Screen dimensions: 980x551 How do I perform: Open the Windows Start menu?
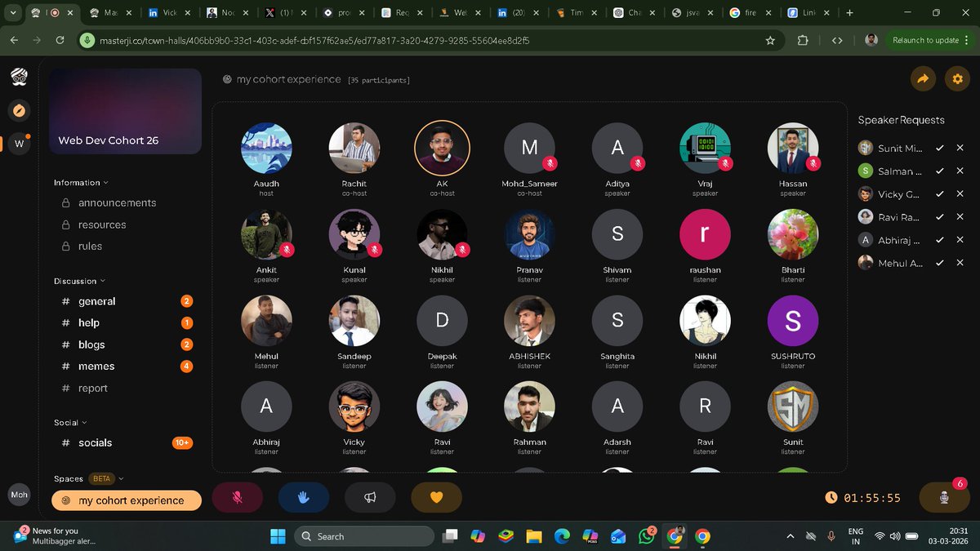[x=278, y=536]
